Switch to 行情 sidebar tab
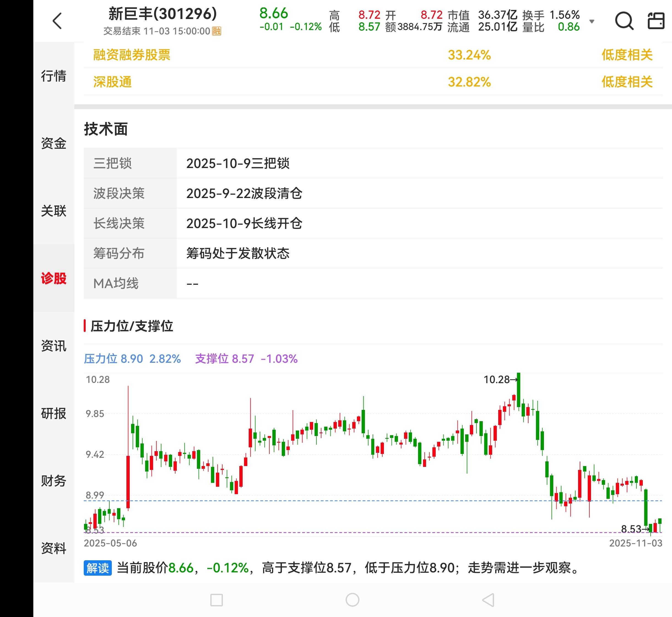This screenshot has height=617, width=672. coord(53,76)
